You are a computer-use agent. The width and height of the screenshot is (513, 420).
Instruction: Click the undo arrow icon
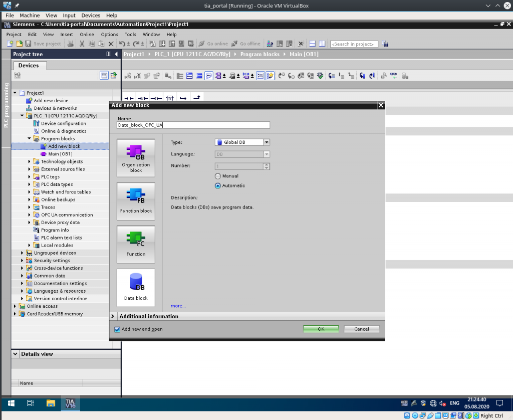[x=122, y=44]
